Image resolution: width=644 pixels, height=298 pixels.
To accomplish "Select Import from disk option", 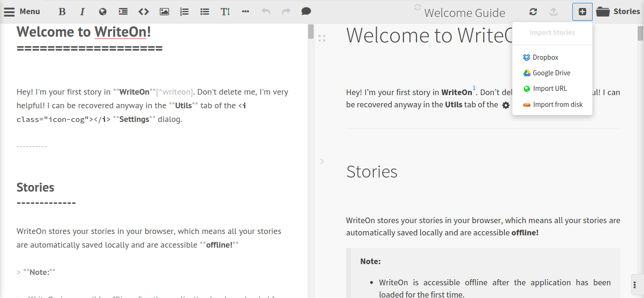I will coord(552,105).
